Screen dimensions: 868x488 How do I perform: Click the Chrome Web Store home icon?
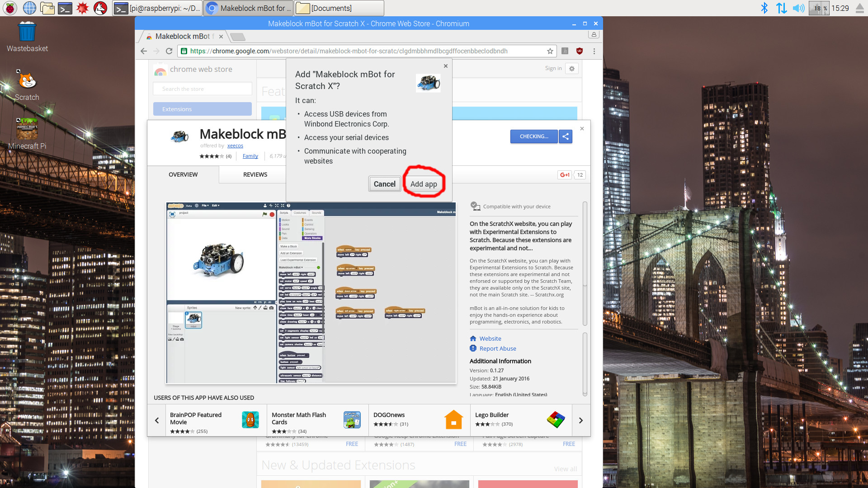160,69
